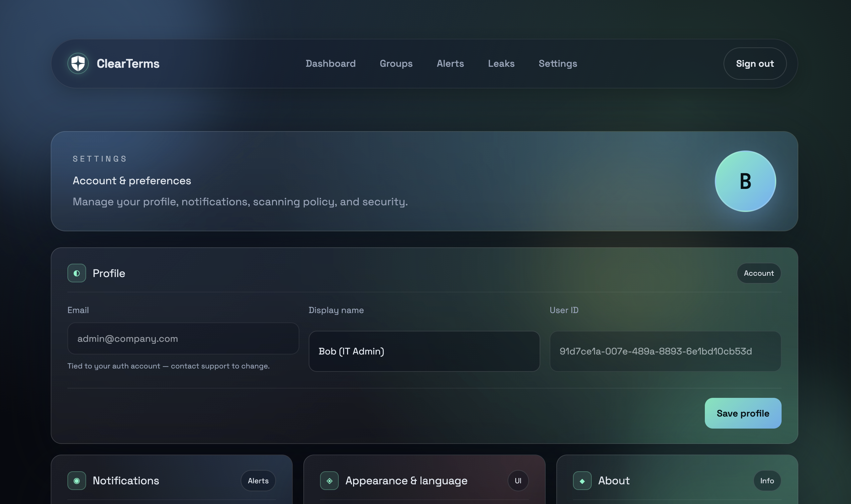The height and width of the screenshot is (504, 851).
Task: Click the Sign out button
Action: (755, 63)
